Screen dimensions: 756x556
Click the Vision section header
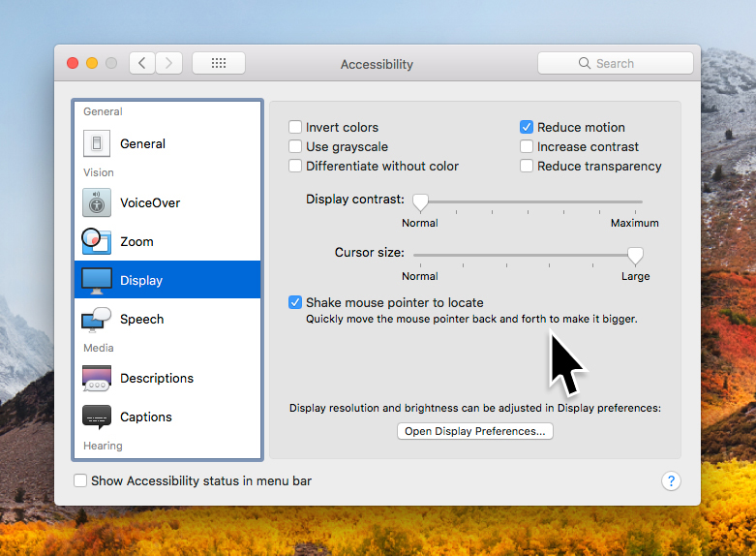[99, 172]
